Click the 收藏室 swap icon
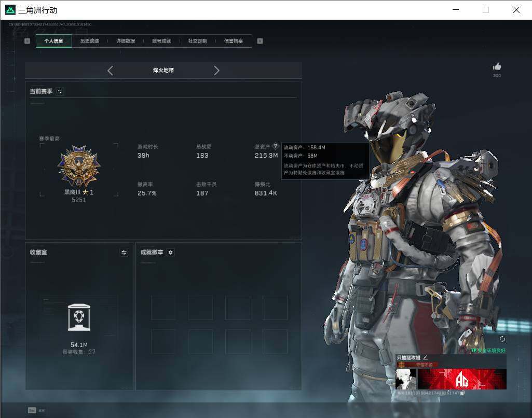Screen dimensions: 532x418 pyautogui.click(x=124, y=252)
